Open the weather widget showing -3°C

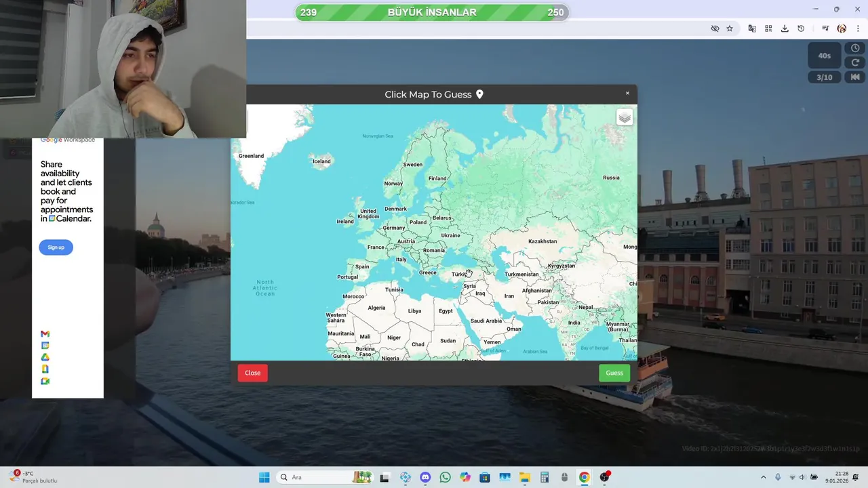(33, 477)
